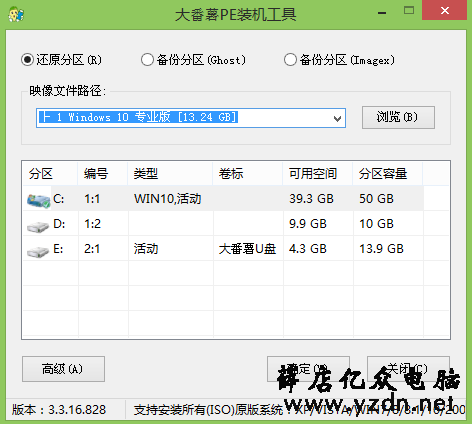Click the 关闭 (C) close button
The width and height of the screenshot is (472, 424).
tap(408, 369)
